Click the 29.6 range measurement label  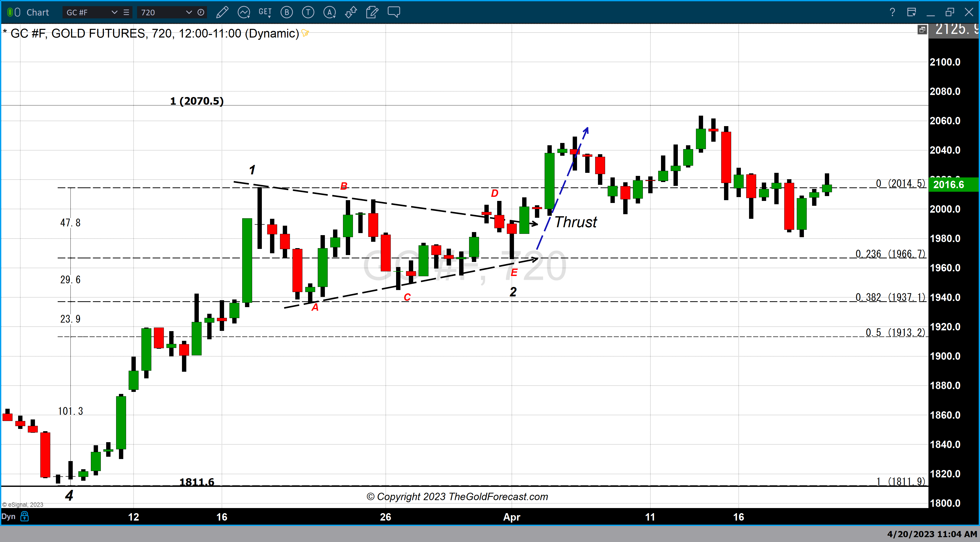tap(70, 280)
